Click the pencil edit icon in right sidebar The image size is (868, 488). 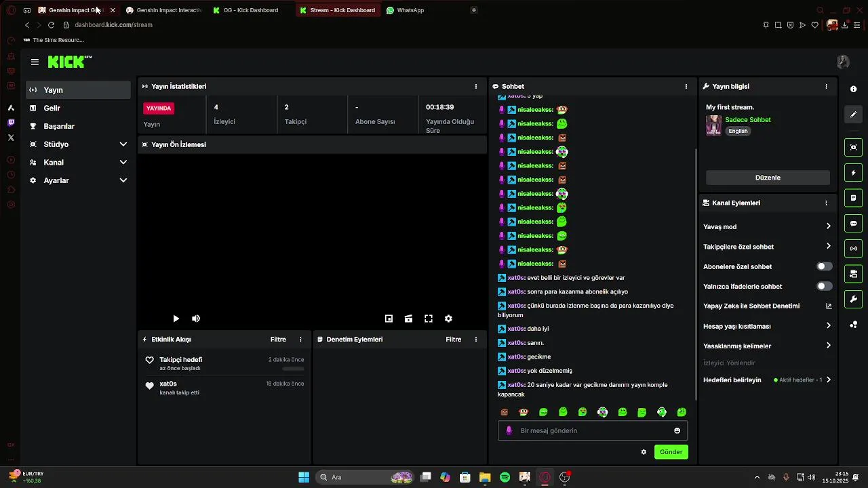tap(853, 115)
